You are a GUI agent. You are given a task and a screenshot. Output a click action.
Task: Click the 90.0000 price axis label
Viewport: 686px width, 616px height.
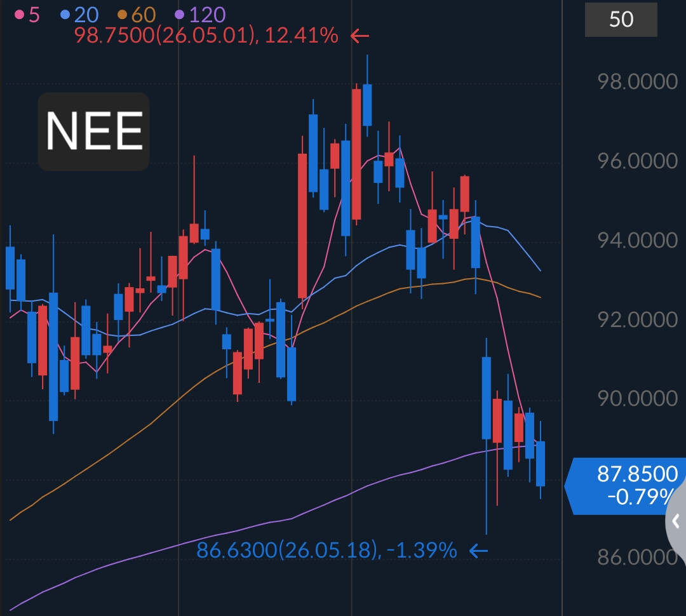click(638, 399)
